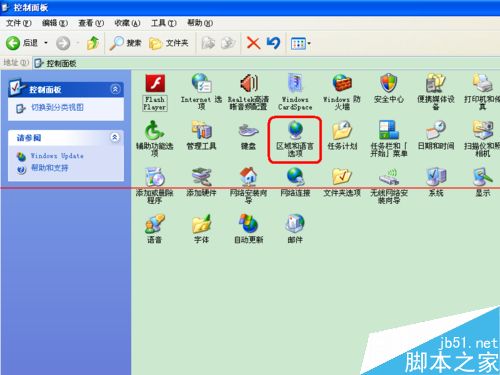Click the forward navigation button

coord(63,43)
